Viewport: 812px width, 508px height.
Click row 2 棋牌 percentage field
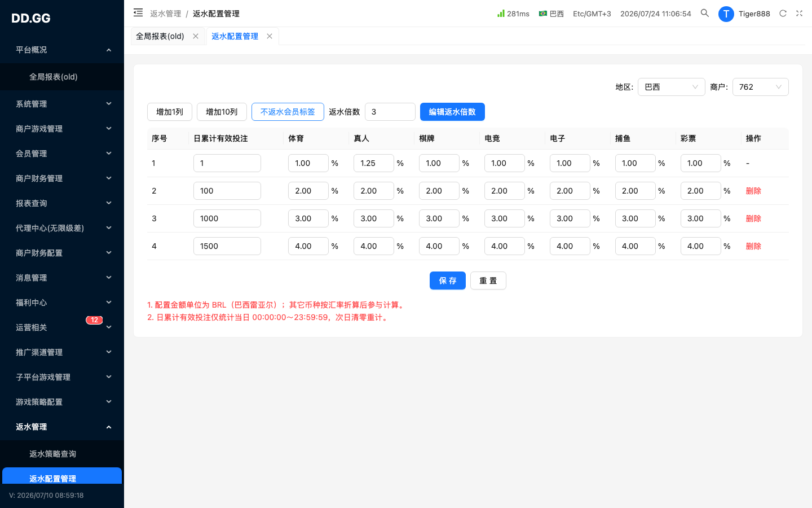(x=439, y=191)
